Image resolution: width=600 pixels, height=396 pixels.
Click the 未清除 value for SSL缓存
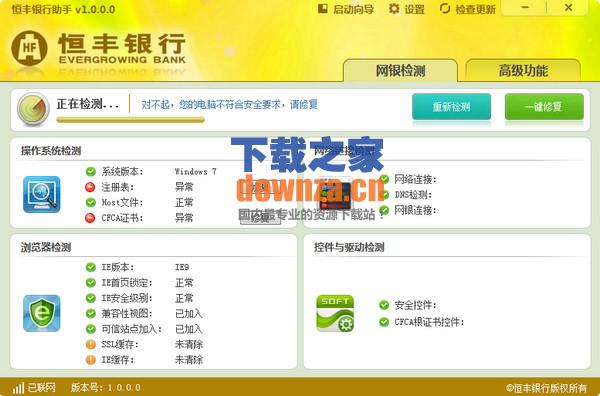pyautogui.click(x=189, y=344)
